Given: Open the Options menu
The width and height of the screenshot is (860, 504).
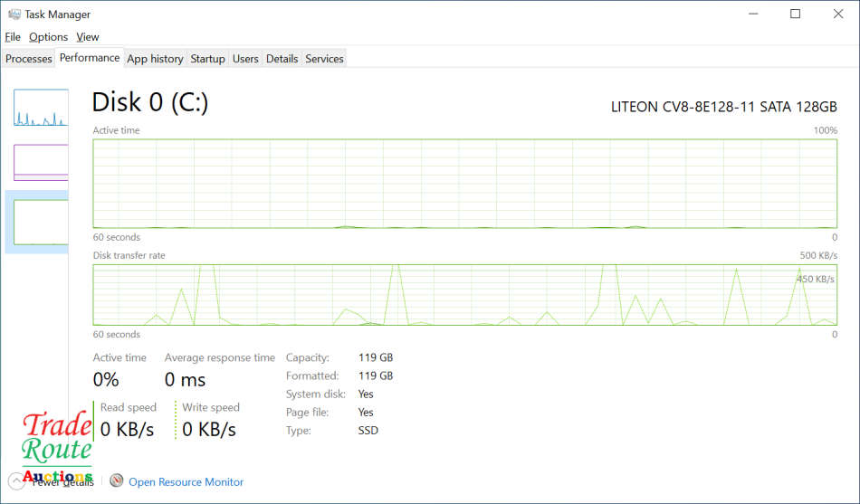Looking at the screenshot, I should pos(48,37).
